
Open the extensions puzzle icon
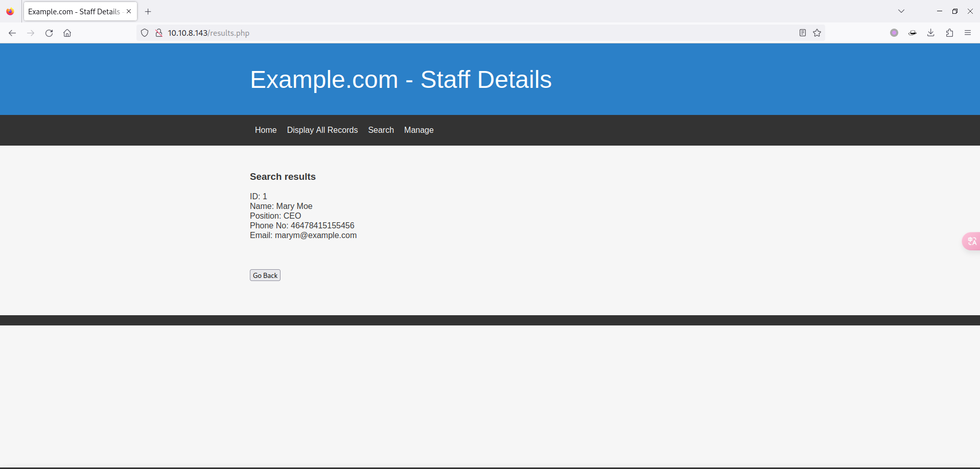[x=949, y=33]
